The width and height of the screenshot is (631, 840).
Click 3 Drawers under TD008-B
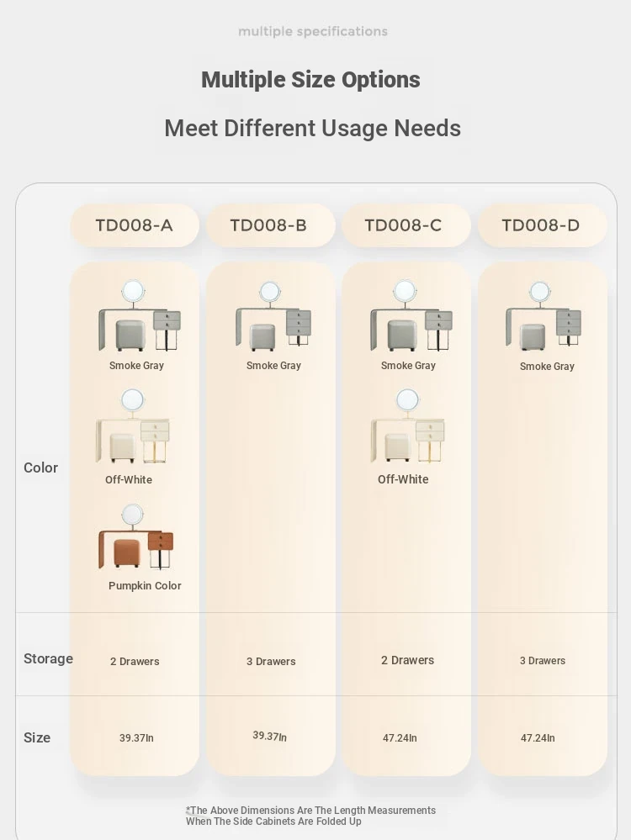(271, 662)
